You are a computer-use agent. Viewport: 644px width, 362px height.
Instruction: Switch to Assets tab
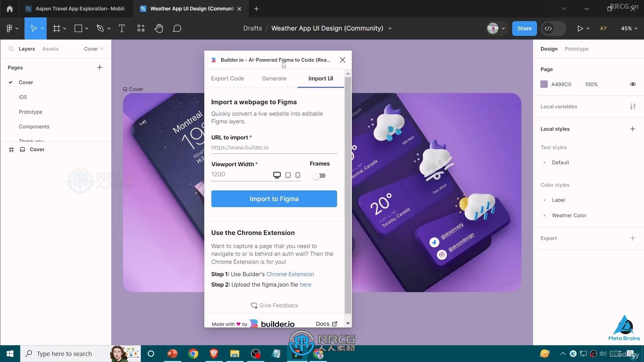(x=50, y=49)
